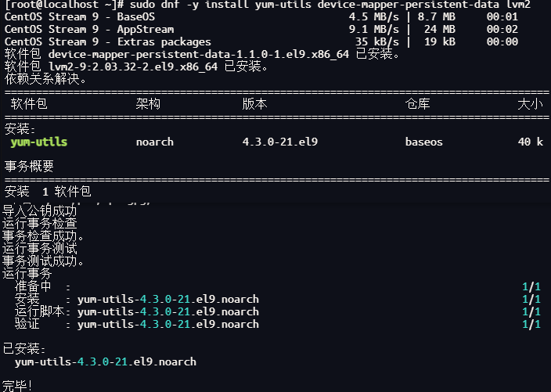Click the 1/1 counter on the 安装 row

pos(531,299)
